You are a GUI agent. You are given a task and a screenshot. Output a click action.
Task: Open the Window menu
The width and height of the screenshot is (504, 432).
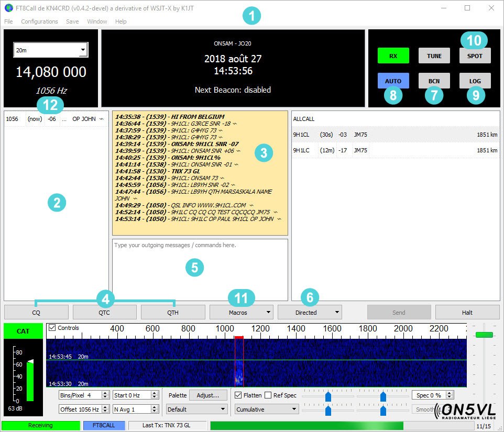(97, 21)
